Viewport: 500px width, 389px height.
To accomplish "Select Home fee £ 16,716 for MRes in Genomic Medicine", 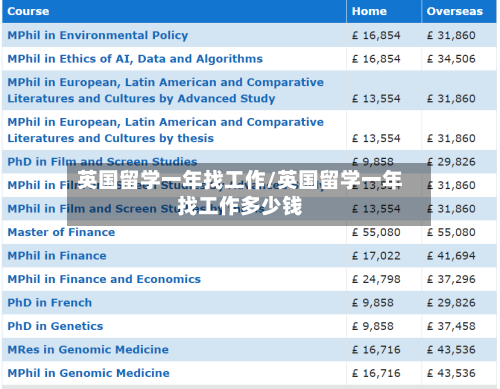I will (x=376, y=350).
